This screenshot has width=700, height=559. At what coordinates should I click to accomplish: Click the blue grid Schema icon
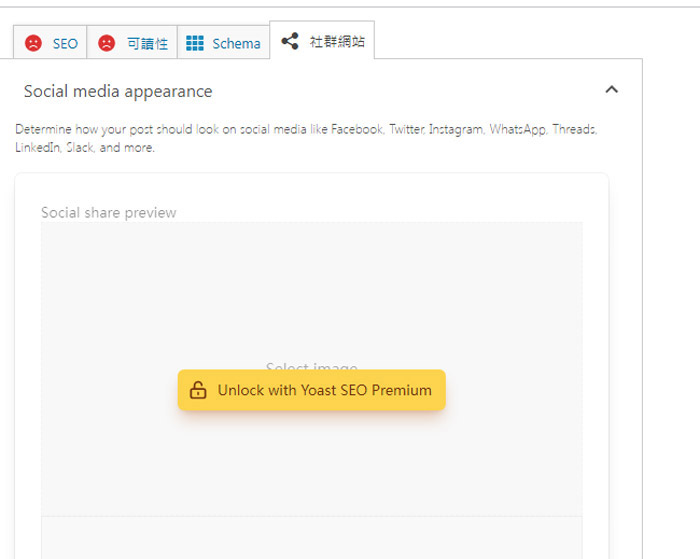(x=195, y=43)
